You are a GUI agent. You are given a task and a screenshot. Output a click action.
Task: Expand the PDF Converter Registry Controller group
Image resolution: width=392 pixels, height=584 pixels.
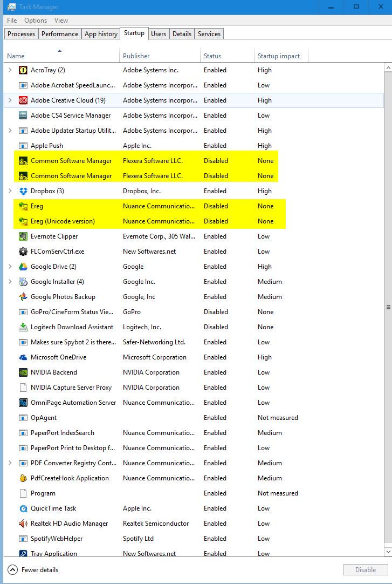tap(10, 463)
